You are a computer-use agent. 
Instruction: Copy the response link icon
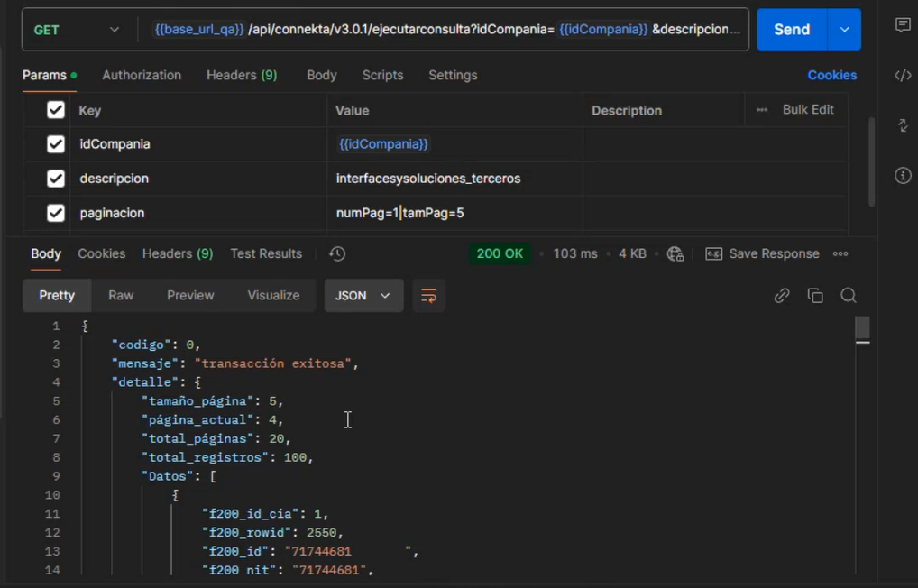(782, 296)
